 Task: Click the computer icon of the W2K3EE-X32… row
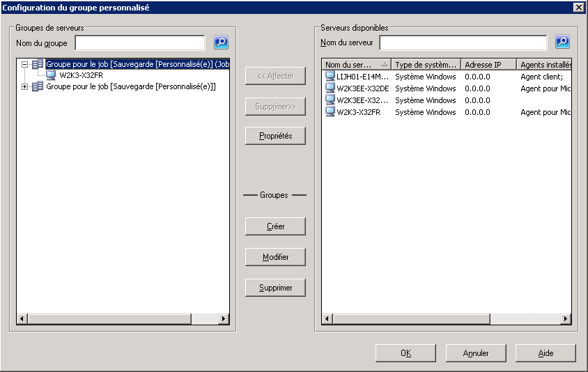pos(330,100)
